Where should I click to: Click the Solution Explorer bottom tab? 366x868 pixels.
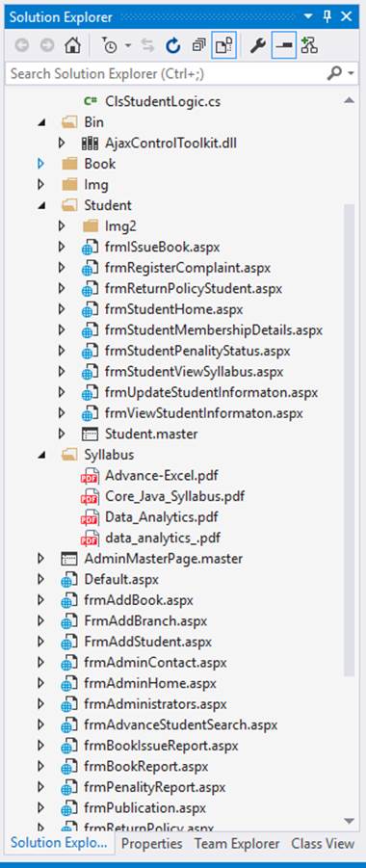point(60,843)
